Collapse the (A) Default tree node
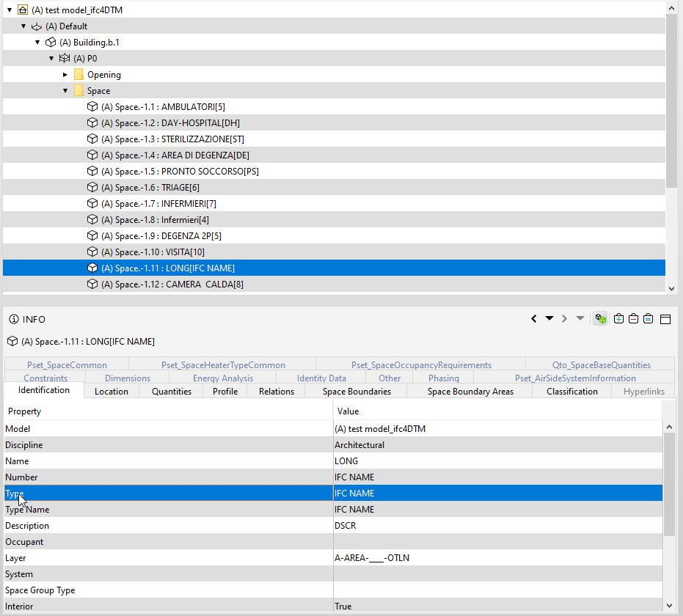The height and width of the screenshot is (616, 683). click(23, 26)
